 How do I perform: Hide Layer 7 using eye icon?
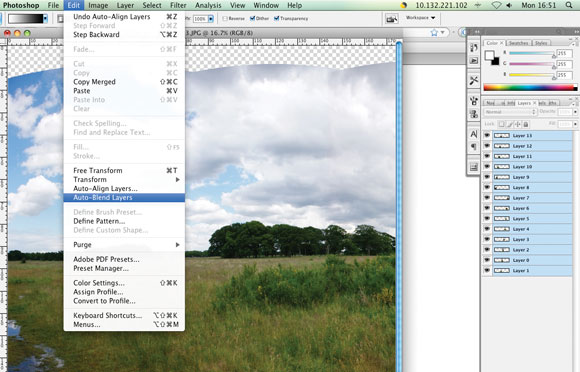click(487, 198)
